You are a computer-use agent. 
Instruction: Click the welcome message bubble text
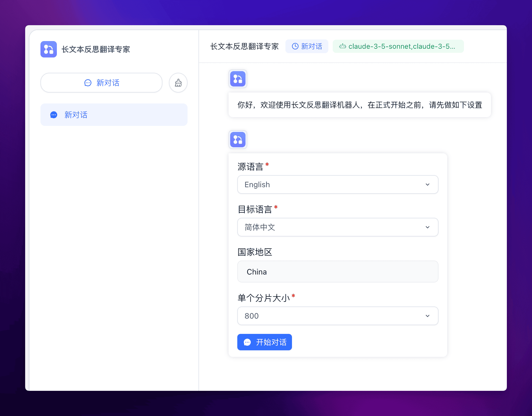click(359, 105)
